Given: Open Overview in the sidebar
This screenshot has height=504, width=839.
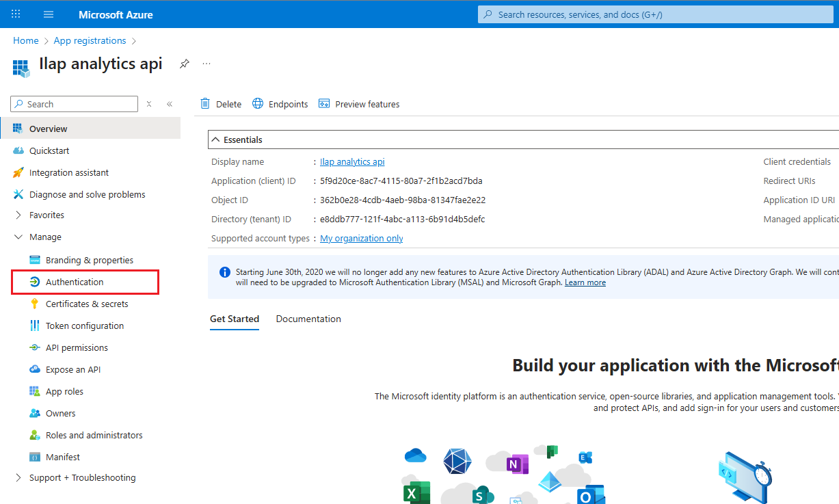Looking at the screenshot, I should [x=90, y=129].
